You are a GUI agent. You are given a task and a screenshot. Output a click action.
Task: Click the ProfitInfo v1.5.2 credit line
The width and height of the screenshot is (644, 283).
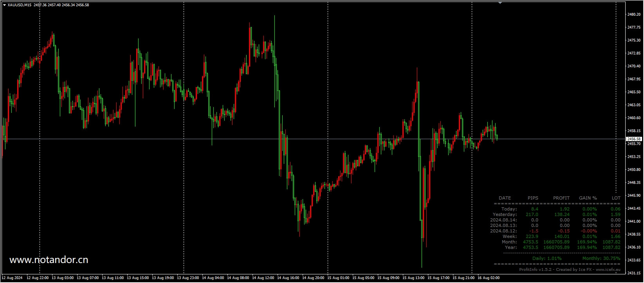pos(570,269)
